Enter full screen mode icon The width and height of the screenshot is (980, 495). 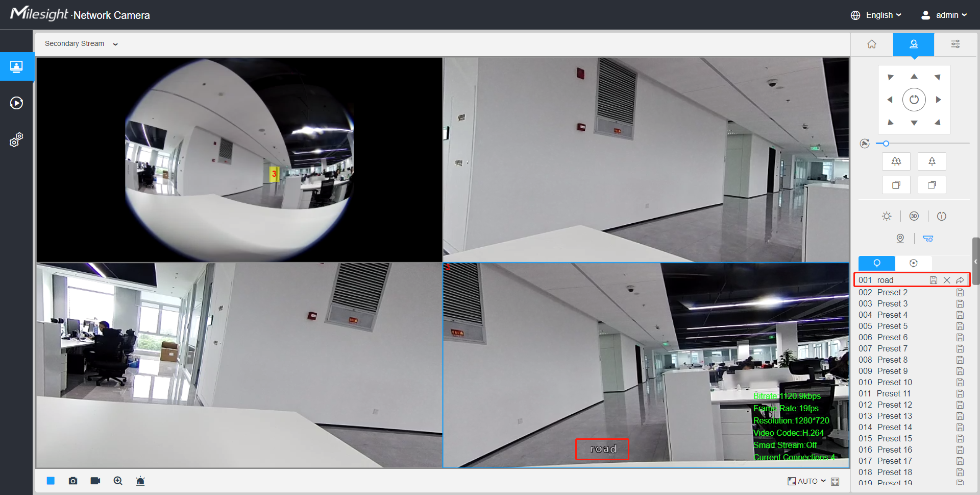(835, 481)
